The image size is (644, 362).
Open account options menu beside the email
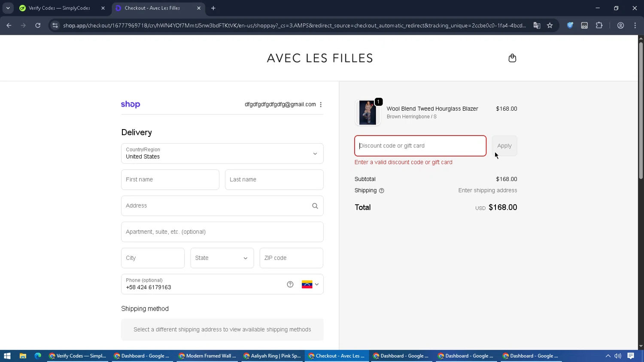point(321,104)
